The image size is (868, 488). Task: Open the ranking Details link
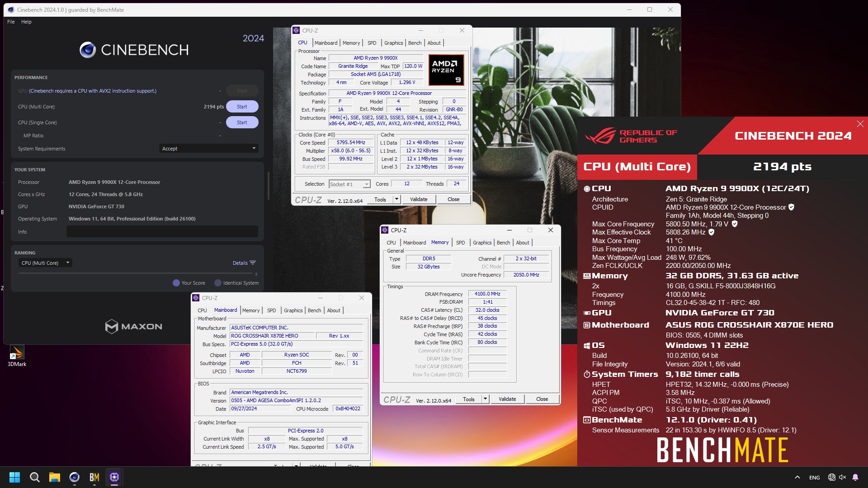pos(240,263)
